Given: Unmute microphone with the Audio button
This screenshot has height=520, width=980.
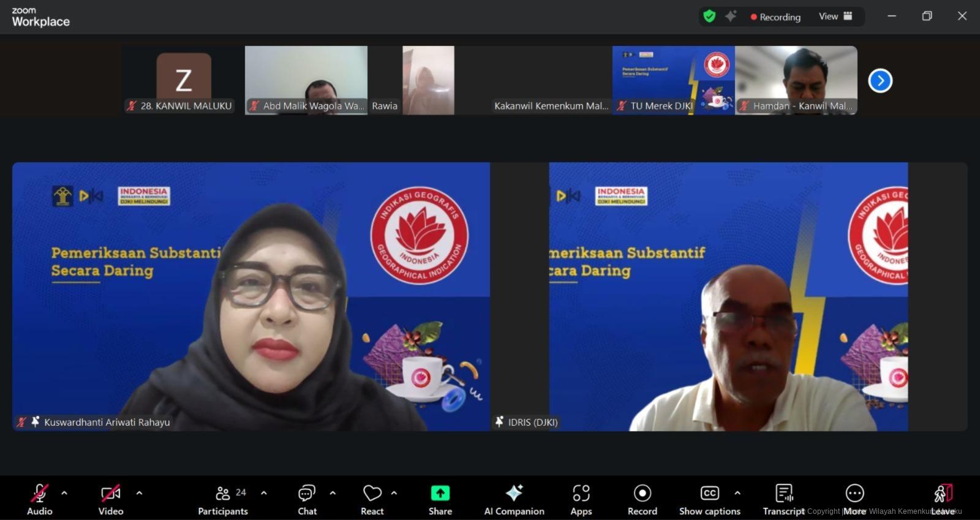Looking at the screenshot, I should [x=39, y=493].
